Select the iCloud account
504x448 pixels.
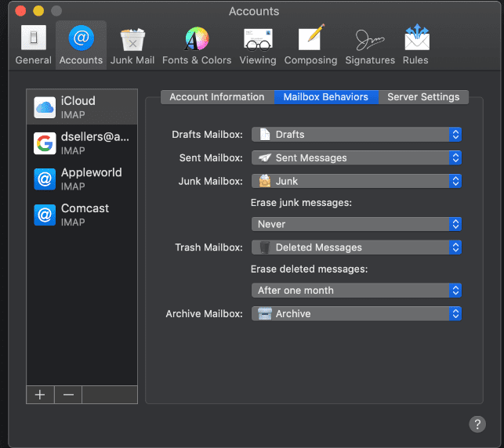pyautogui.click(x=82, y=107)
